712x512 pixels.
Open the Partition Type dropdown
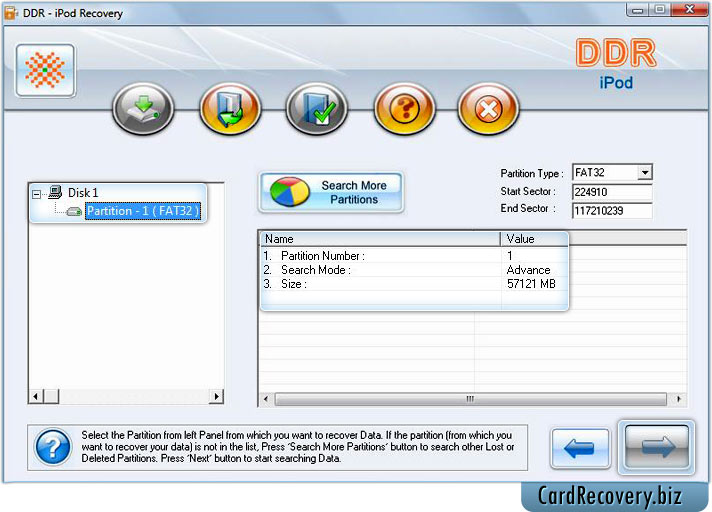point(645,172)
